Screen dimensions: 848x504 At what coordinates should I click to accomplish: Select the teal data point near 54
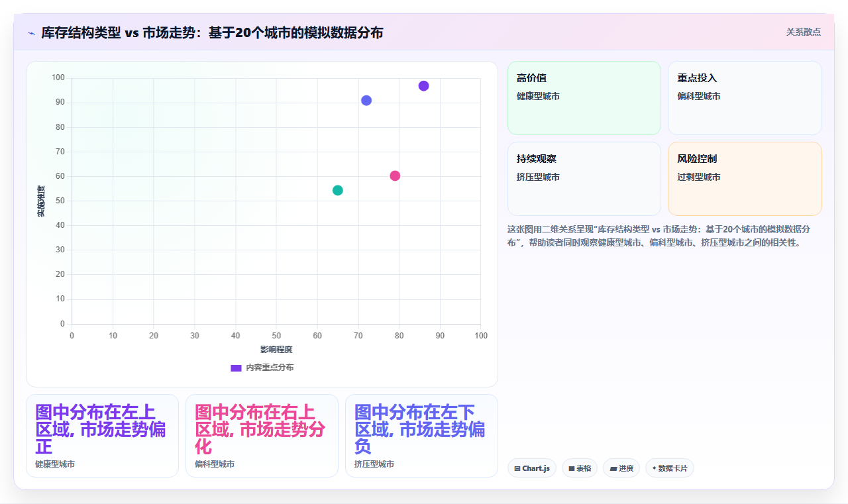(338, 191)
